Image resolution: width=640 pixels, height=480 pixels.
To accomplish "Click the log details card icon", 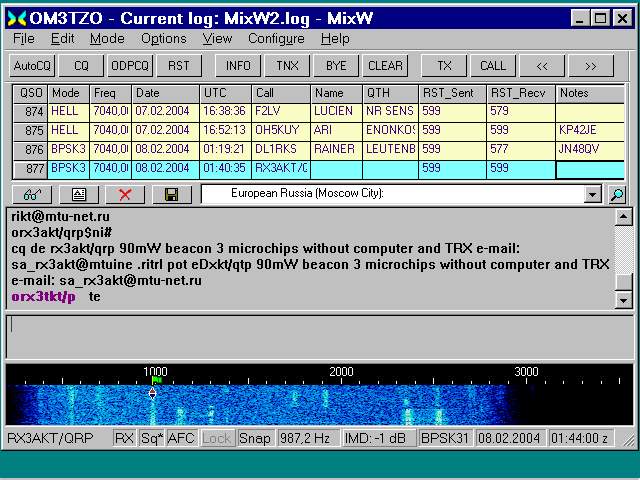I will click(79, 194).
